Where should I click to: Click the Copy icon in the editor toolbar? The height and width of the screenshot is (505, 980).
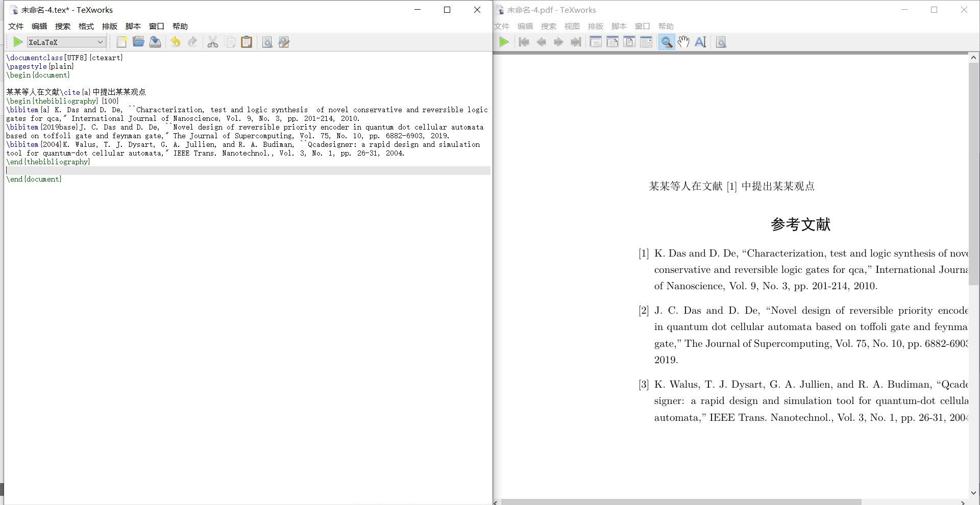click(230, 42)
